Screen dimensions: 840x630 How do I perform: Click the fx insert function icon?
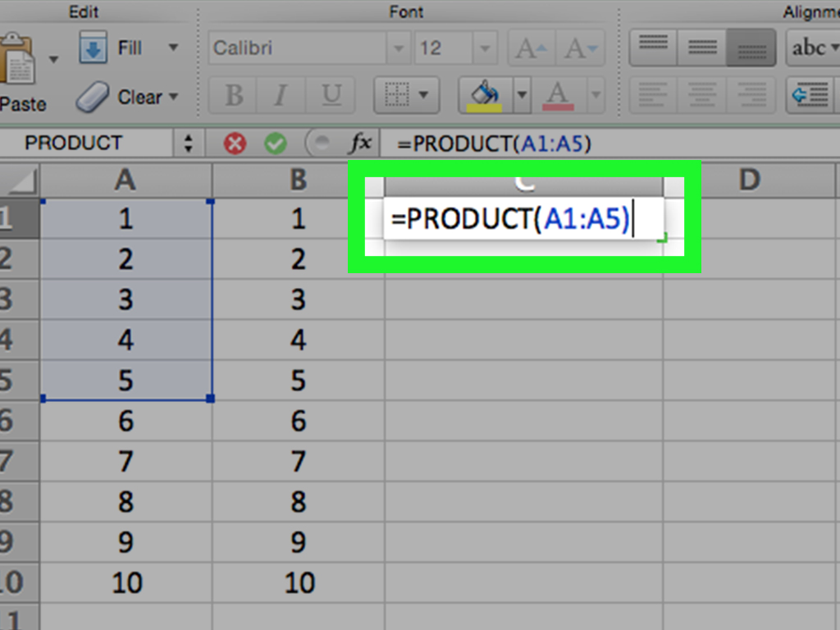[360, 143]
